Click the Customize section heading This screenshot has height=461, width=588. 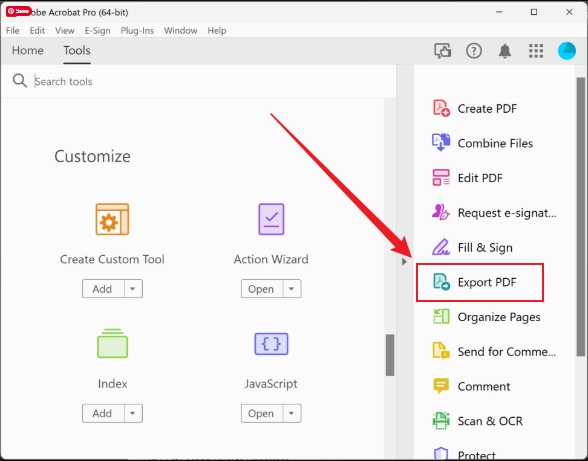[92, 156]
